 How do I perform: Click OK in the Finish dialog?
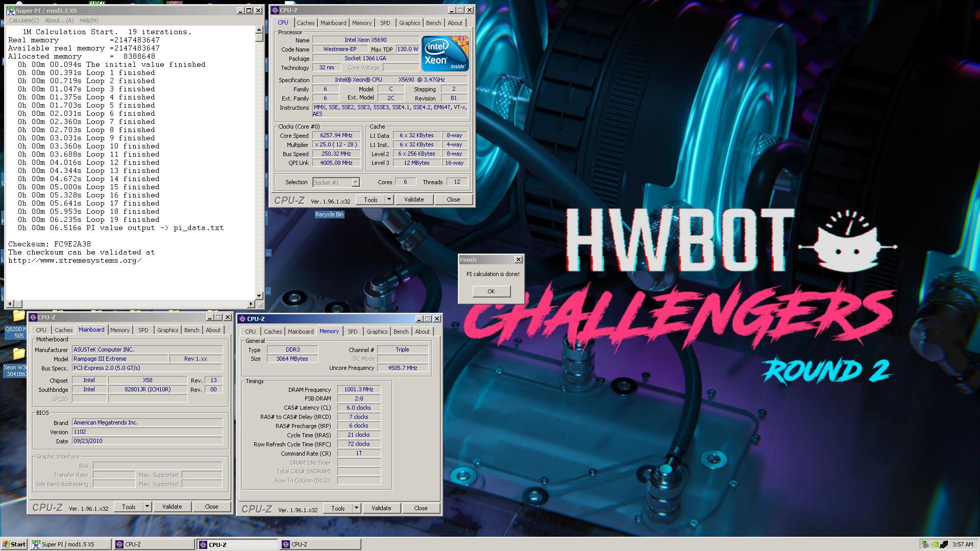(491, 291)
